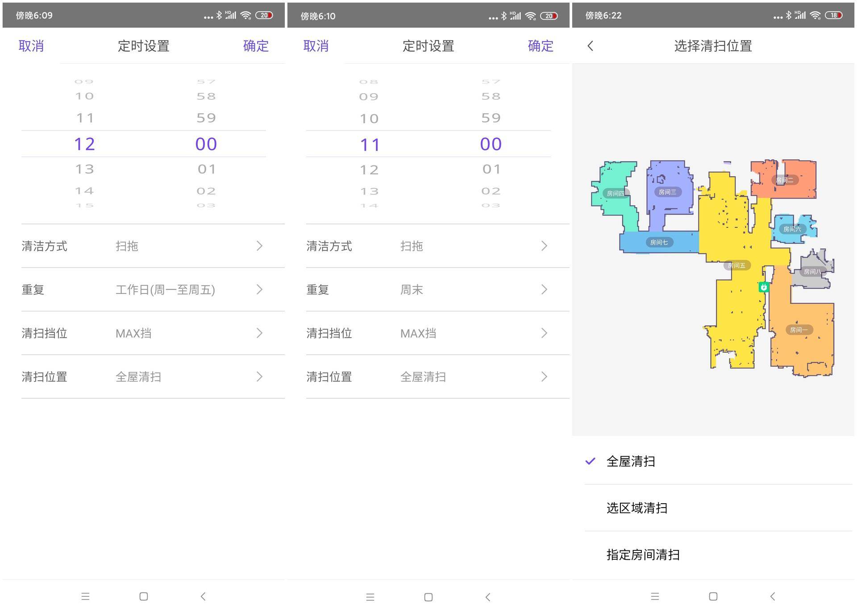Image resolution: width=857 pixels, height=616 pixels.
Task: Select hour 12 on the time picker
Action: 85,143
